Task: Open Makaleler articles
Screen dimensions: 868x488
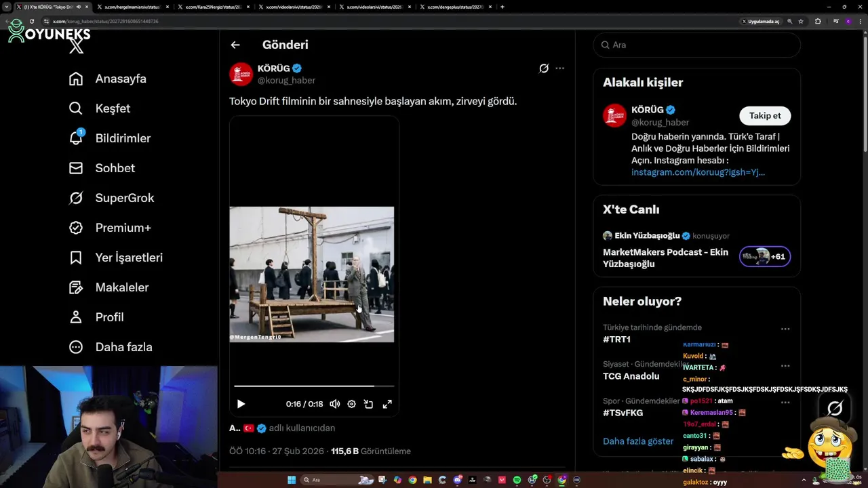Action: pos(108,287)
